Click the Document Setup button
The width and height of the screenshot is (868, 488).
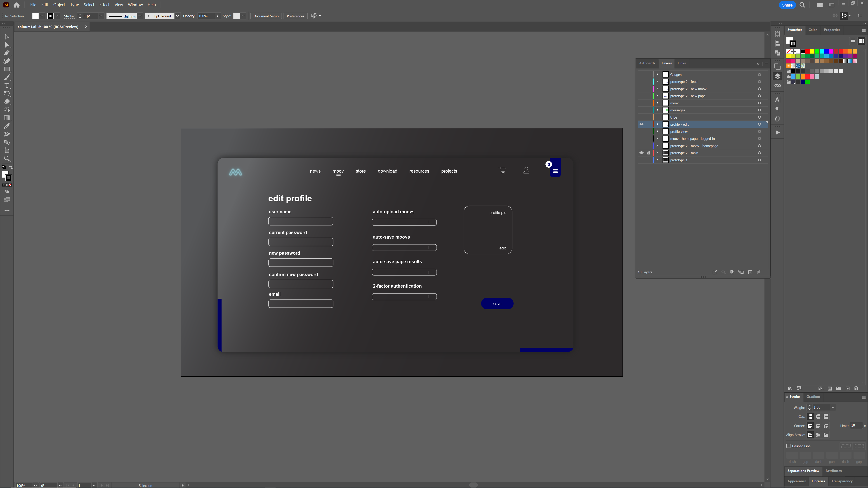tap(266, 16)
